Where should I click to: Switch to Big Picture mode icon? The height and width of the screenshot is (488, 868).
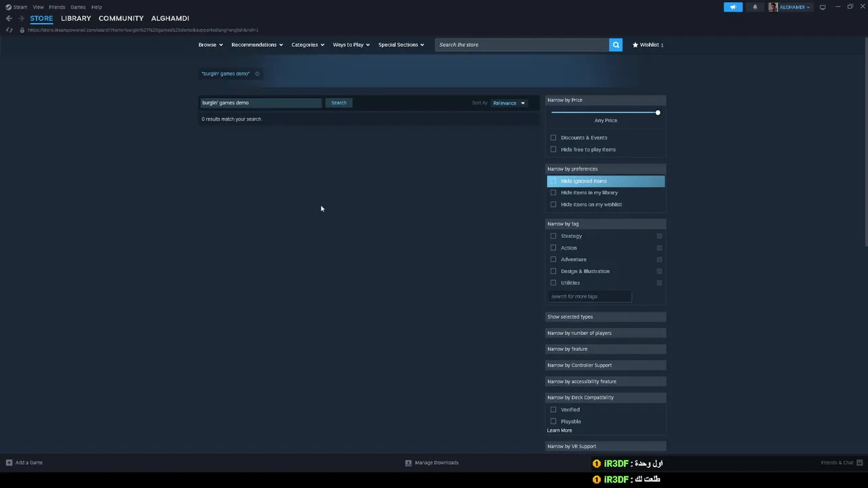point(823,7)
